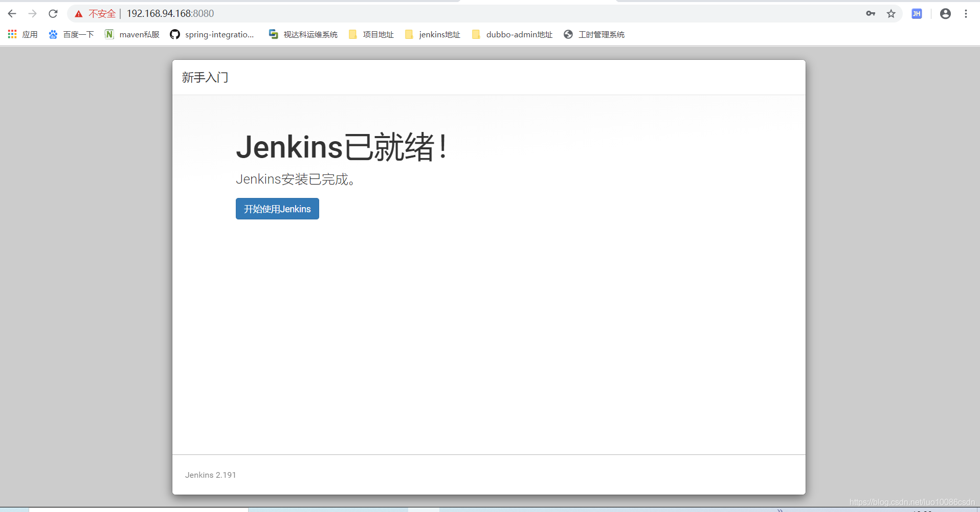
Task: Open the maven私服 bookmark
Action: [132, 34]
